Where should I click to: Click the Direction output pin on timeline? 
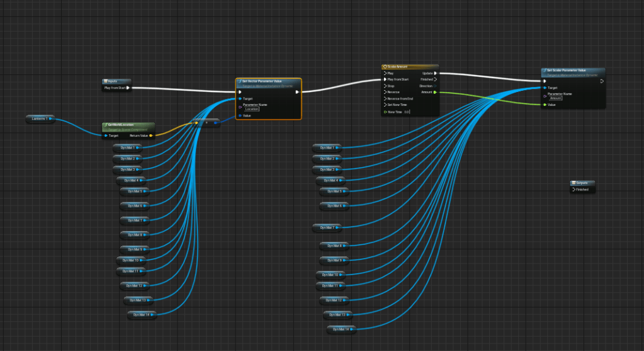pos(435,86)
